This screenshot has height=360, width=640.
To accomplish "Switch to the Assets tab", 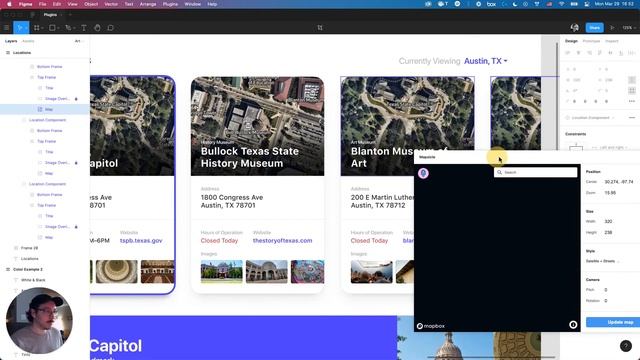I will [x=28, y=41].
